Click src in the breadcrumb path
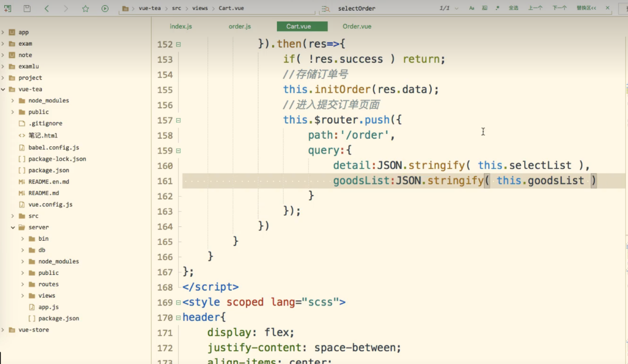This screenshot has height=364, width=628. [176, 8]
